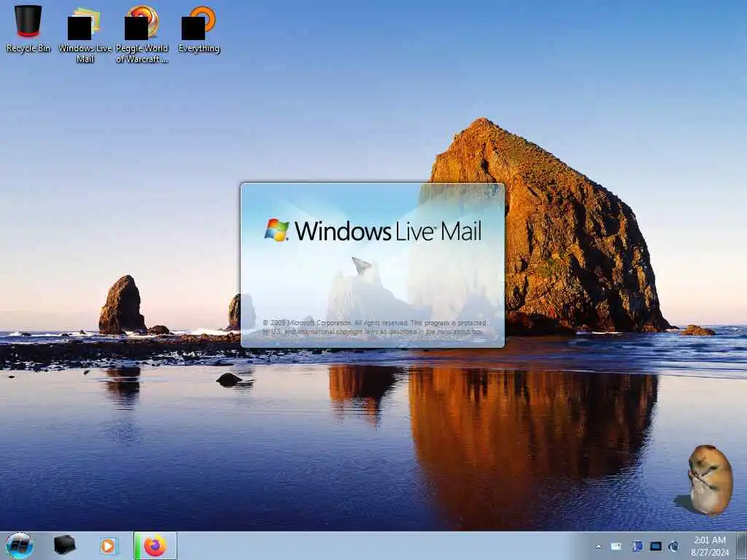Viewport: 747px width, 560px height.
Task: Open the Recycle Bin desktop icon
Action: 28,28
